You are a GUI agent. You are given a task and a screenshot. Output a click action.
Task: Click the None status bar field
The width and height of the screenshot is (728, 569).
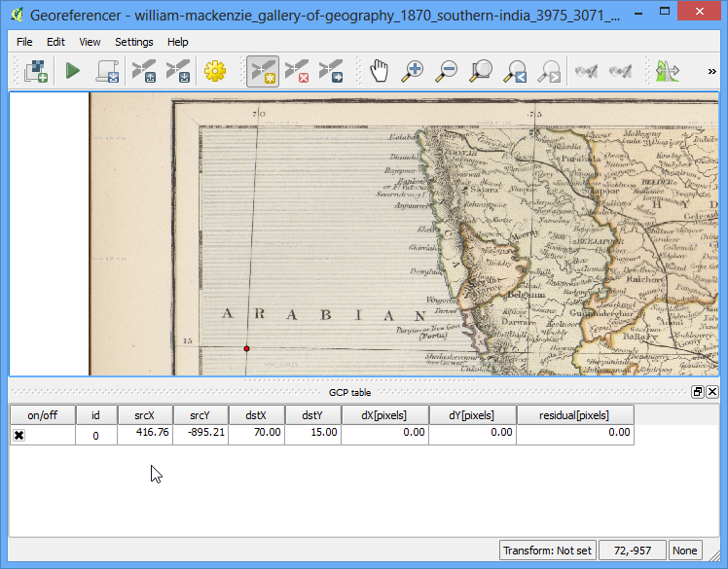685,551
